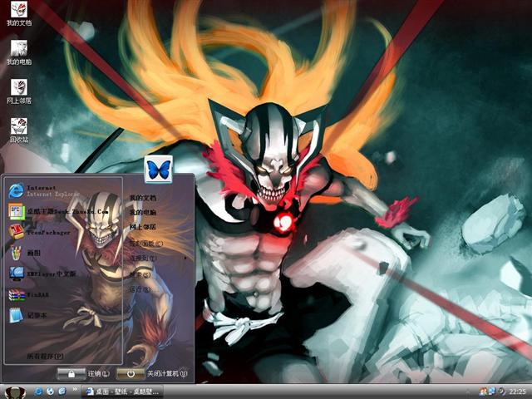Select the 网上邻居 desktop icon
This screenshot has width=532, height=399.
19,91
